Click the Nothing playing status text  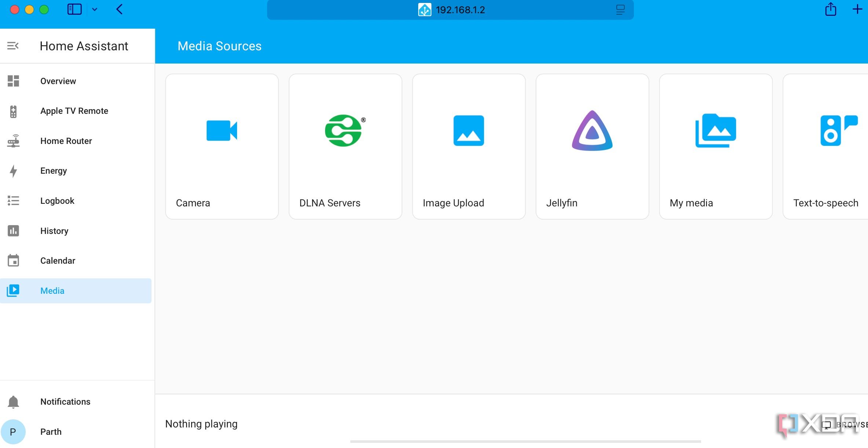[x=201, y=424]
